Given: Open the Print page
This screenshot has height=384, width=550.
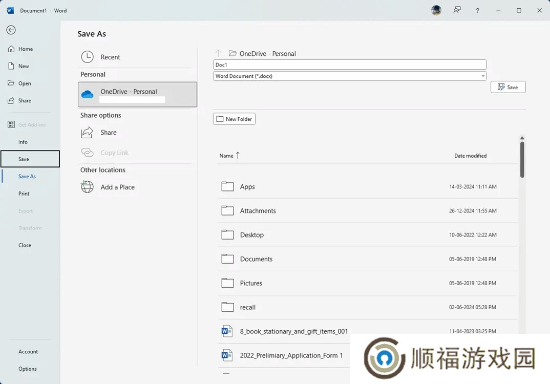Looking at the screenshot, I should pos(24,194).
